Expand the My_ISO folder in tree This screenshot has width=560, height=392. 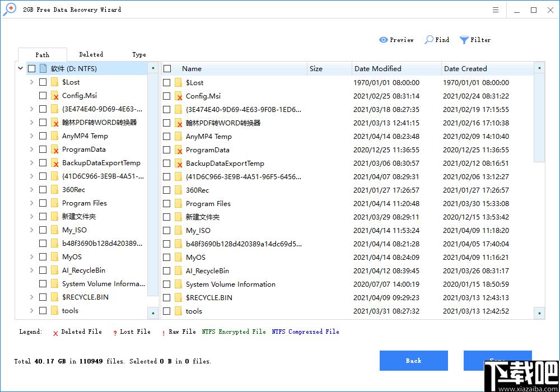pos(32,230)
